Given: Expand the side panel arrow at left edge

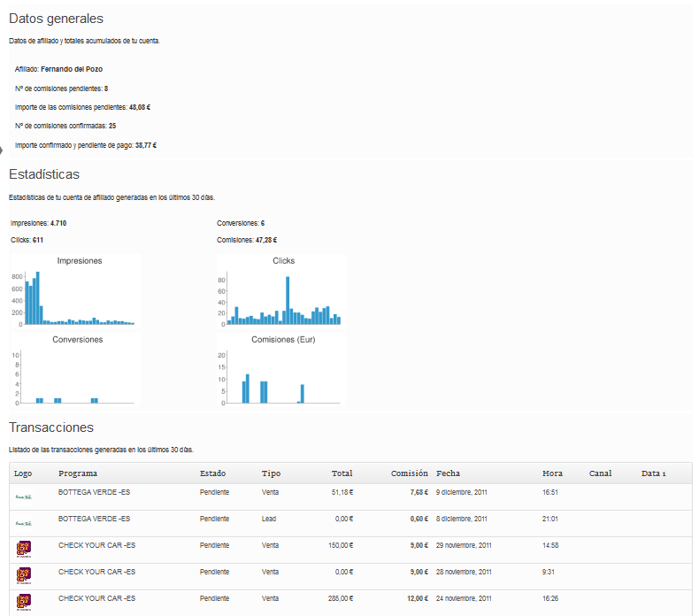Looking at the screenshot, I should (x=3, y=150).
